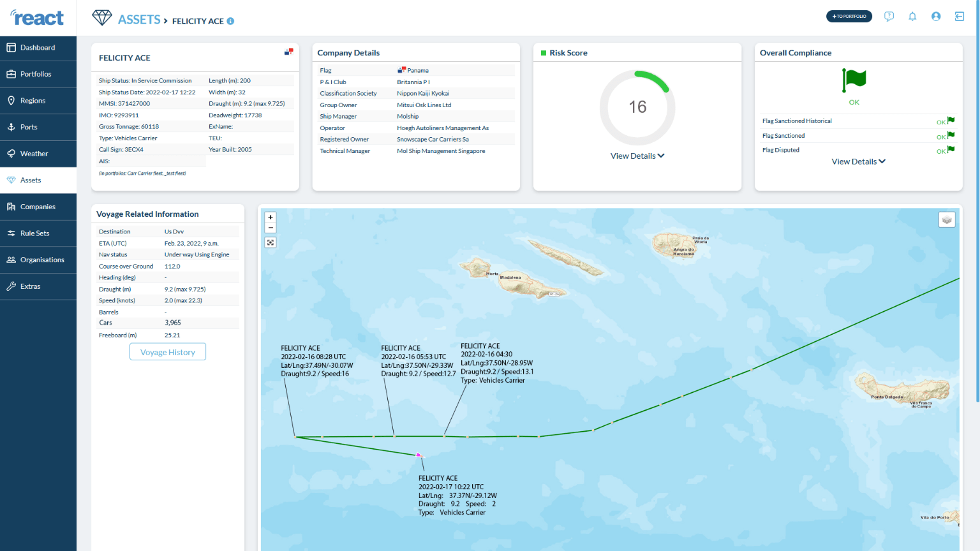The width and height of the screenshot is (980, 551).
Task: Open the user profile icon
Action: [x=936, y=17]
